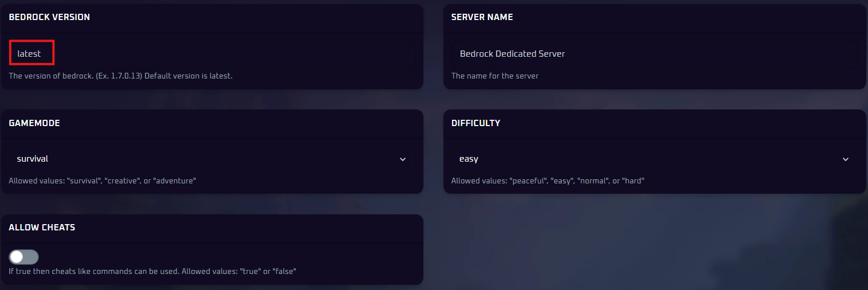Click the white knob of cheats switch
Viewport: 868px width, 290px height.
click(17, 257)
